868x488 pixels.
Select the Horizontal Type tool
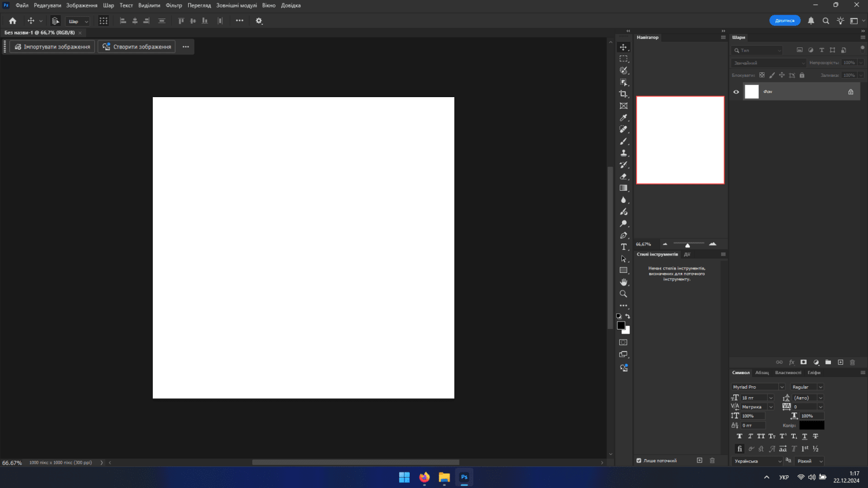click(623, 247)
